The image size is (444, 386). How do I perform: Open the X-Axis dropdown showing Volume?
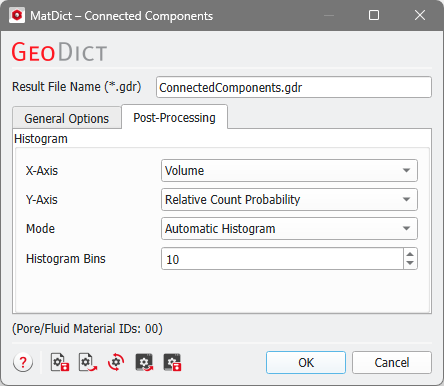[x=289, y=170]
